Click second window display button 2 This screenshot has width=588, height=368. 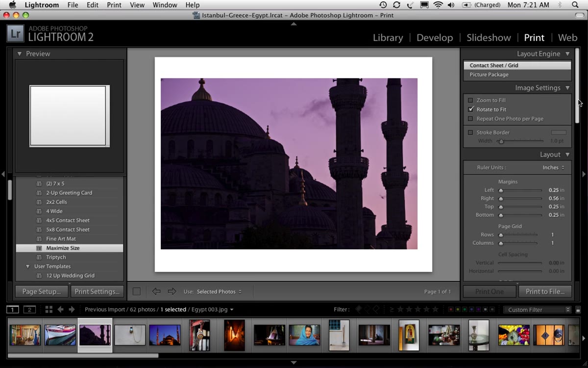[x=30, y=310]
